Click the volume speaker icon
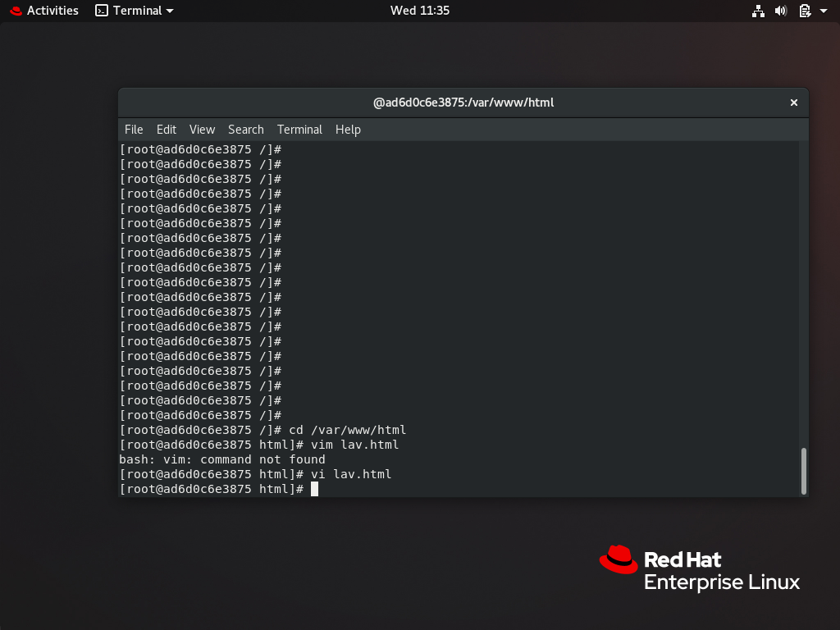The width and height of the screenshot is (840, 630). tap(780, 11)
